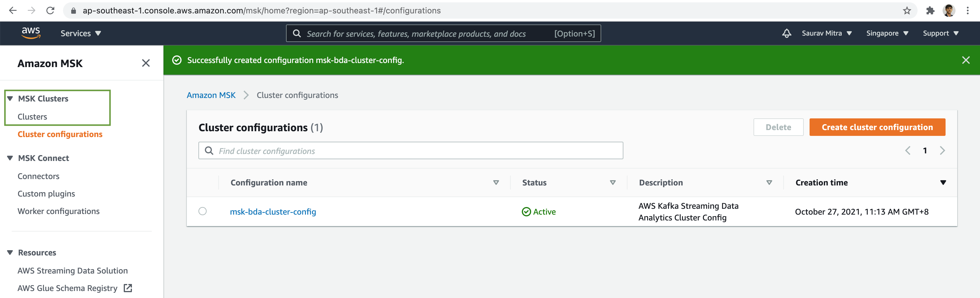This screenshot has height=298, width=980.
Task: Open Clusters in the sidebar
Action: (32, 117)
